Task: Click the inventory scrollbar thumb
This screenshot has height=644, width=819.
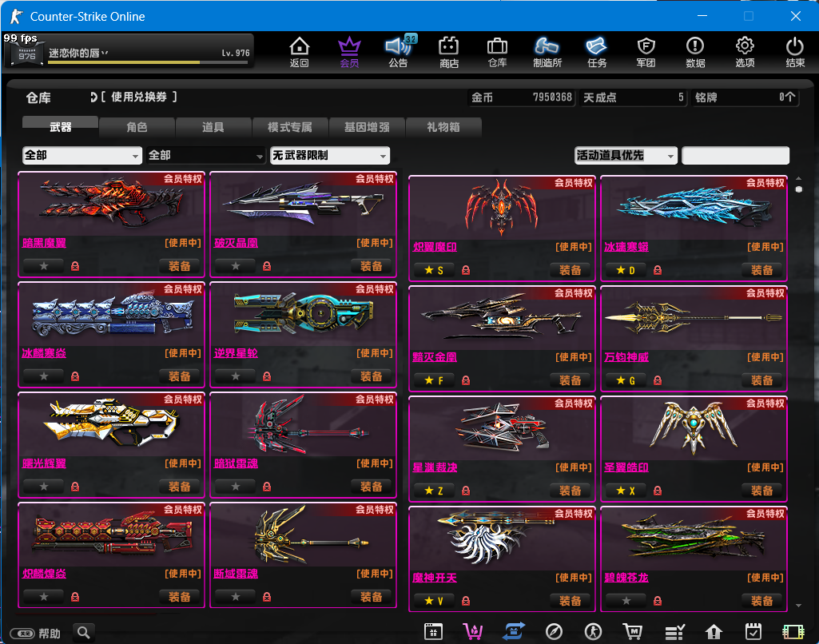Action: pyautogui.click(x=799, y=189)
